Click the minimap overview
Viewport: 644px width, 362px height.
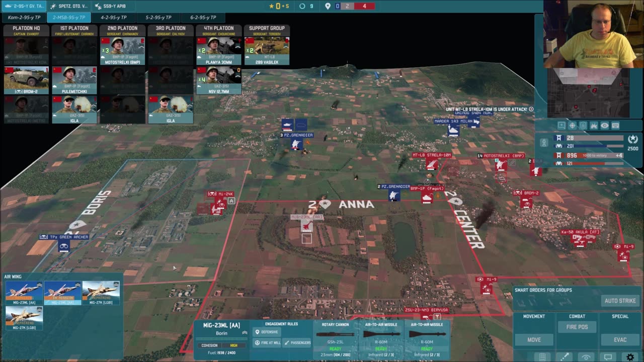pos(588,93)
